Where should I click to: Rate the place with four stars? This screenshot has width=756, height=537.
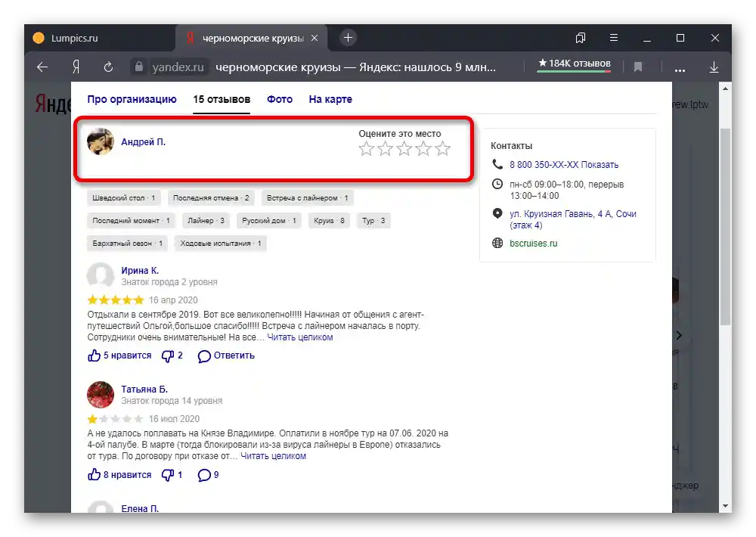pyautogui.click(x=423, y=148)
